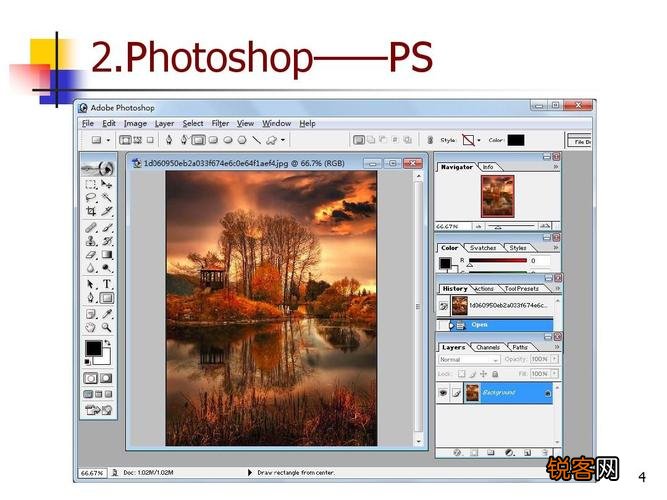Open Navigator palette flyout menu
This screenshot has height=500, width=667.
[556, 167]
